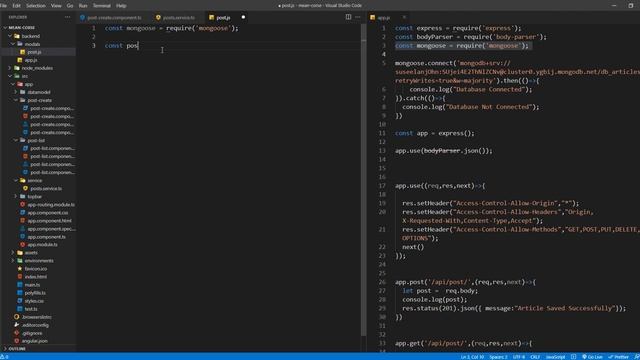Open the Go menu
Screen dimensions: 640x360
[70, 6]
